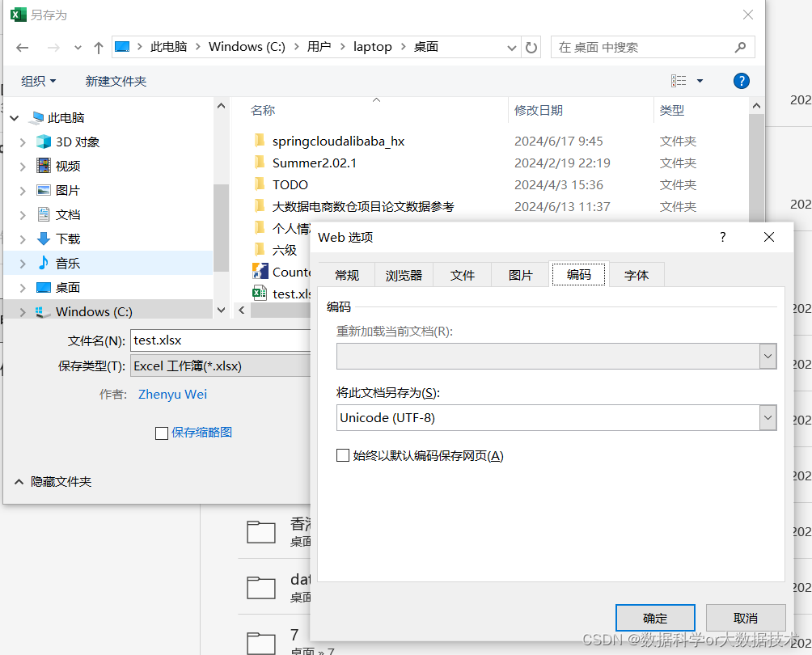Click the 确定 button
This screenshot has height=655, width=812.
coord(655,617)
